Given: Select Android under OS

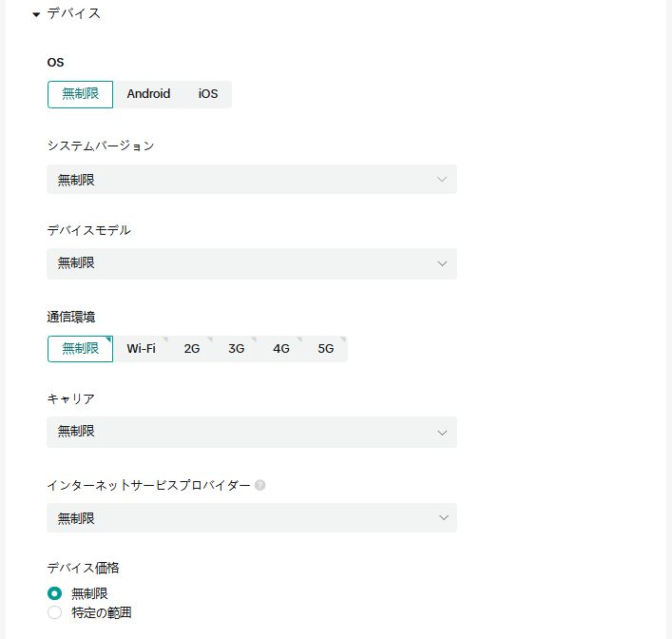Looking at the screenshot, I should coord(148,94).
